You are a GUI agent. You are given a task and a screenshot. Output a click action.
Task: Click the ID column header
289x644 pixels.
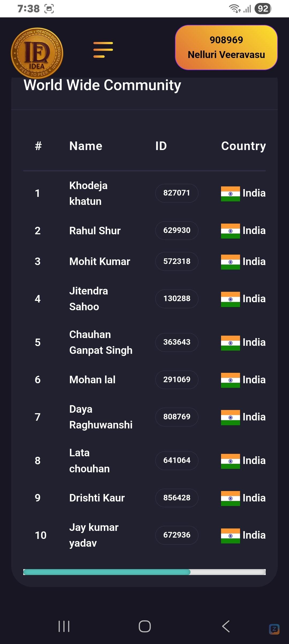point(161,146)
